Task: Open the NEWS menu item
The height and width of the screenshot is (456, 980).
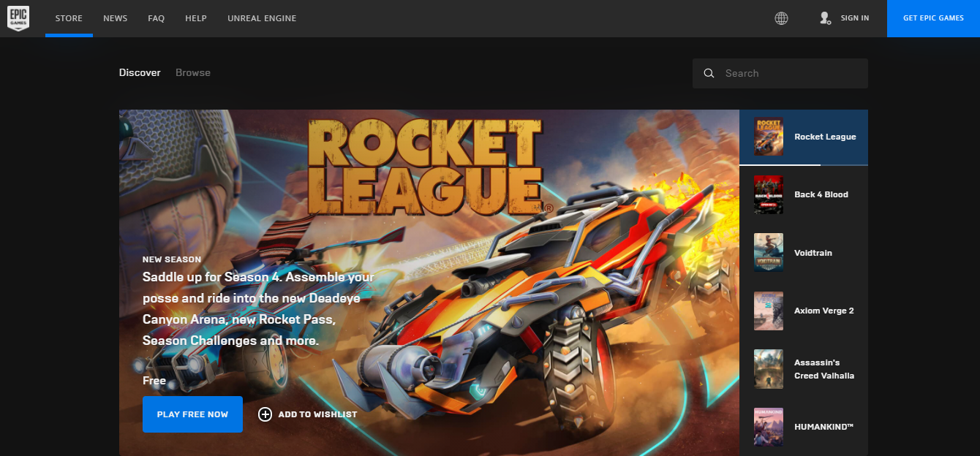Action: [x=116, y=18]
